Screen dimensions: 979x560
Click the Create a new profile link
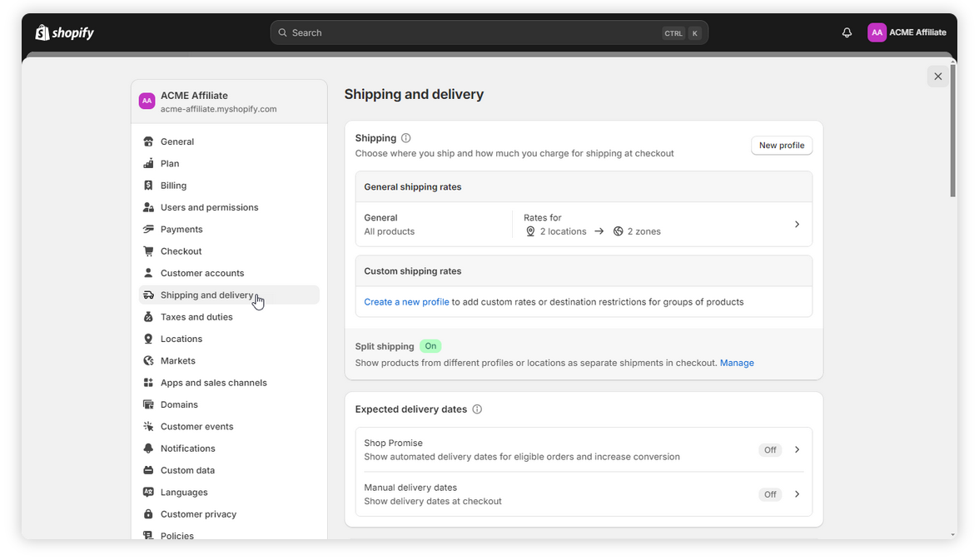pyautogui.click(x=406, y=302)
